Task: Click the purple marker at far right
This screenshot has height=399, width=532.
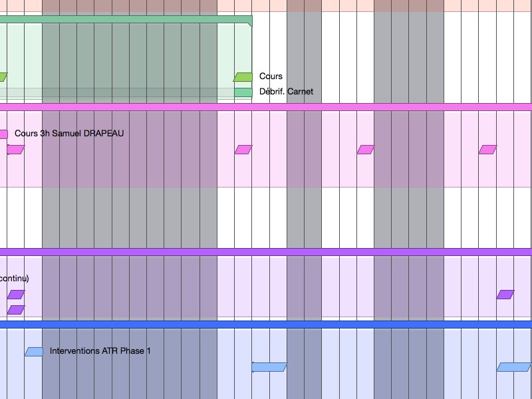Action: click(x=505, y=295)
